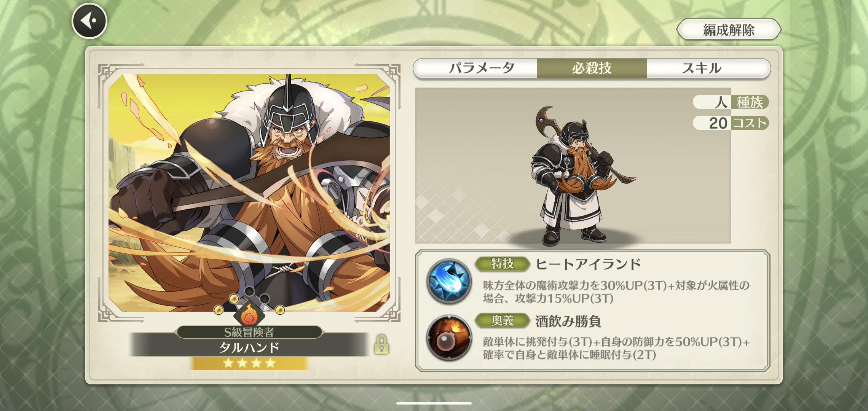Select the ヒートアイランド blue skill icon
This screenshot has width=868, height=411.
(449, 281)
